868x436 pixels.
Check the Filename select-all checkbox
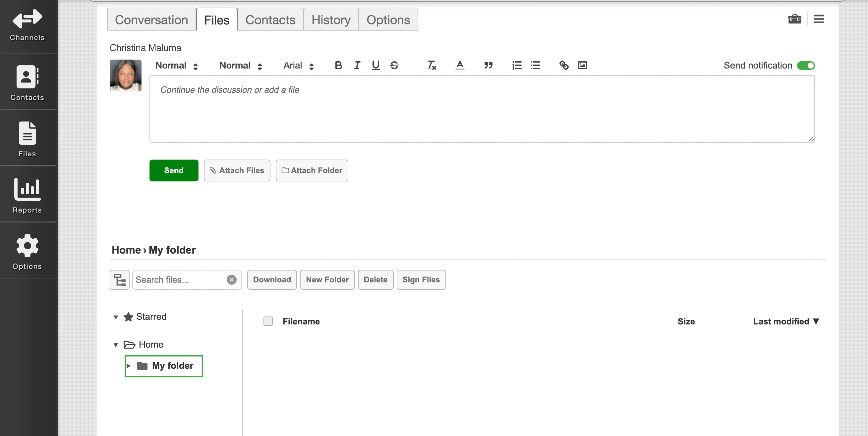[x=268, y=321]
